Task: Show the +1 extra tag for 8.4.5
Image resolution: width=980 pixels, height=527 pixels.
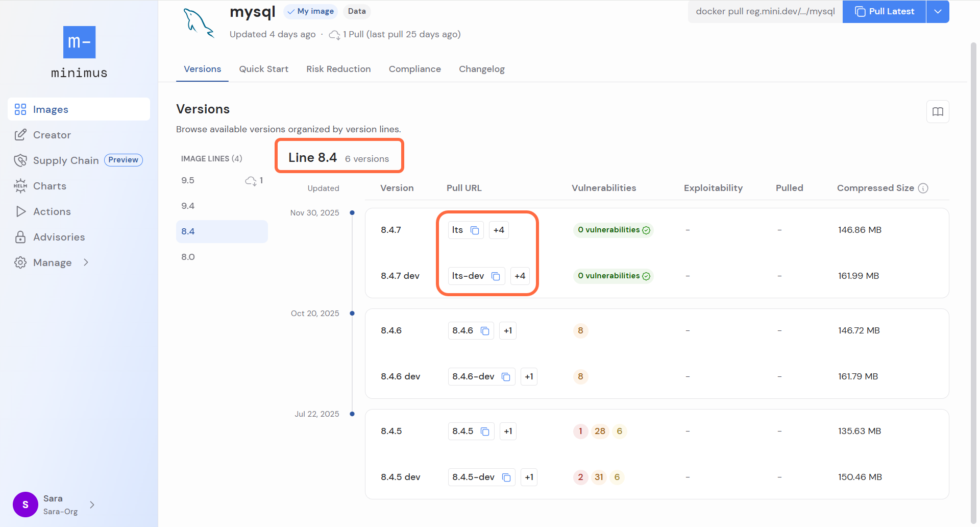Action: (508, 431)
